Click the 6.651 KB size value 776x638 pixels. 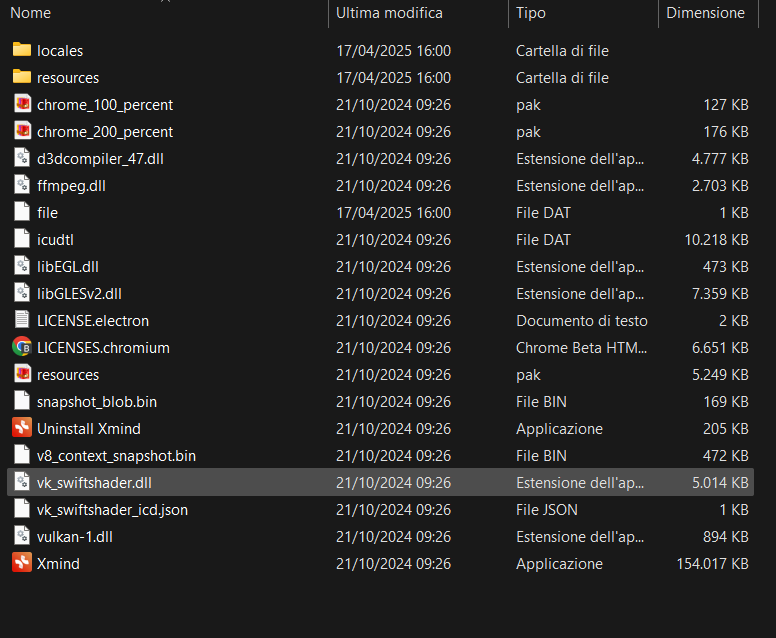pyautogui.click(x=720, y=347)
